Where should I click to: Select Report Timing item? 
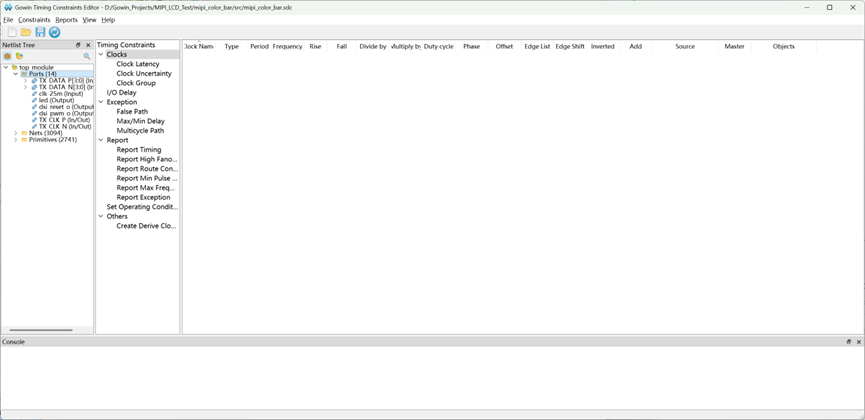pos(139,150)
